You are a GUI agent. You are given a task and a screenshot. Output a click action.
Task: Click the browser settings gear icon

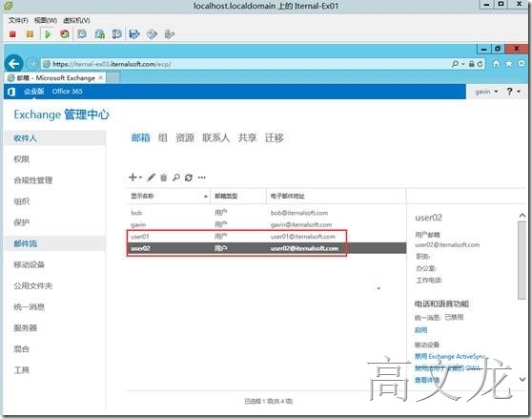coord(522,64)
